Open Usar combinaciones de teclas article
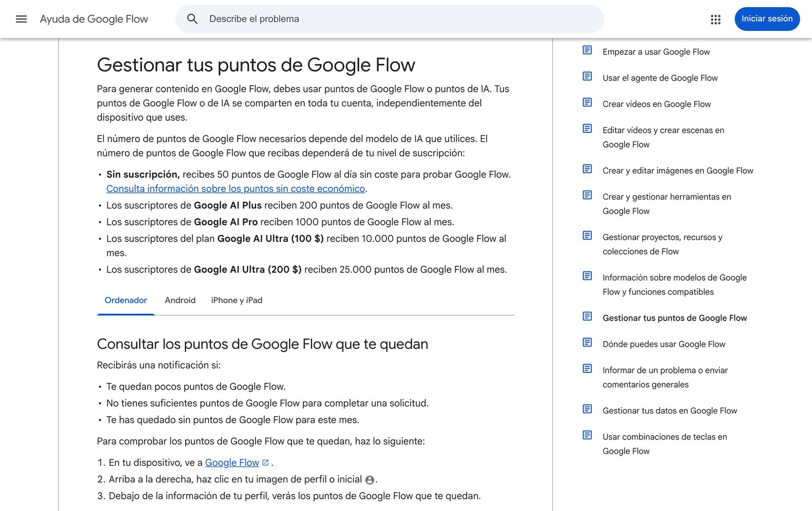Viewport: 812px width, 511px height. pos(665,444)
